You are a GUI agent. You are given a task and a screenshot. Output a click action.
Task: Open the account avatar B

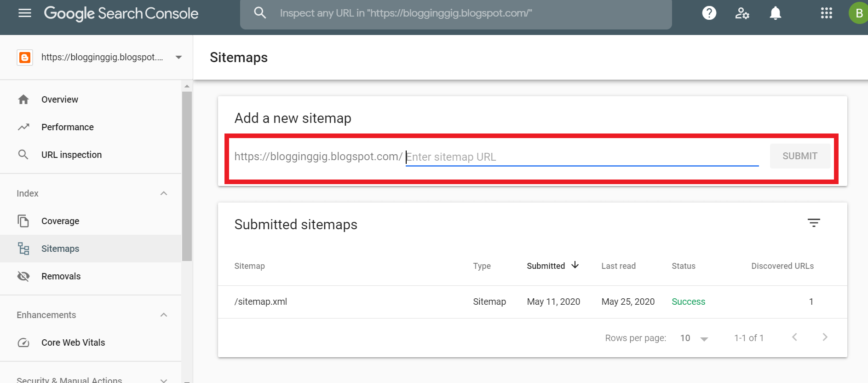click(x=858, y=13)
